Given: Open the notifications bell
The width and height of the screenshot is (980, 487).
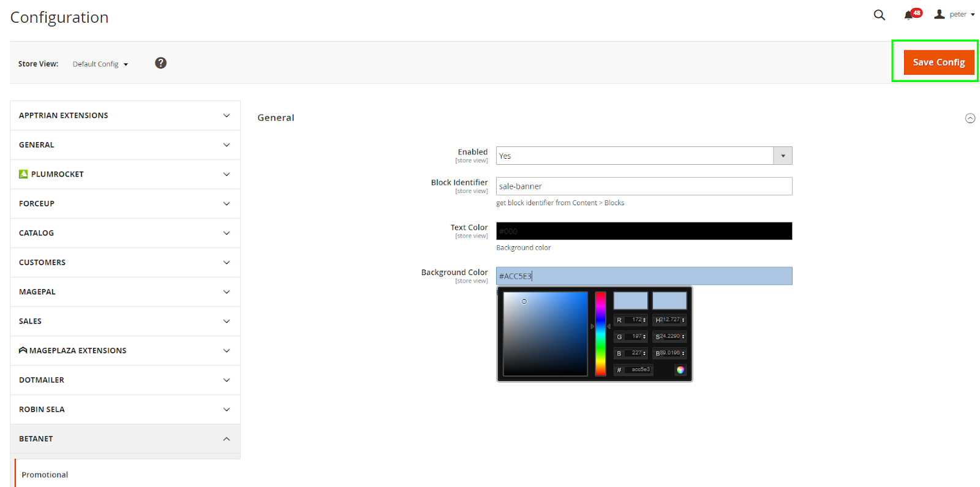Looking at the screenshot, I should [x=908, y=15].
